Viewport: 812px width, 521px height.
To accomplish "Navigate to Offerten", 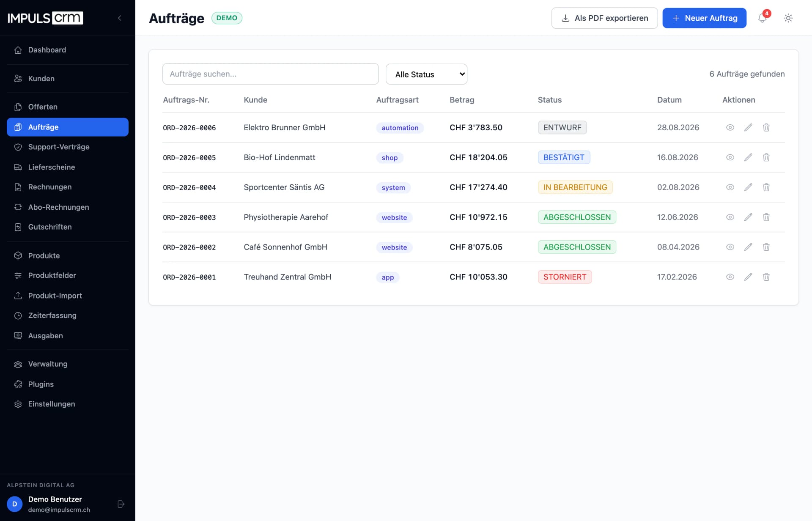I will pos(68,107).
